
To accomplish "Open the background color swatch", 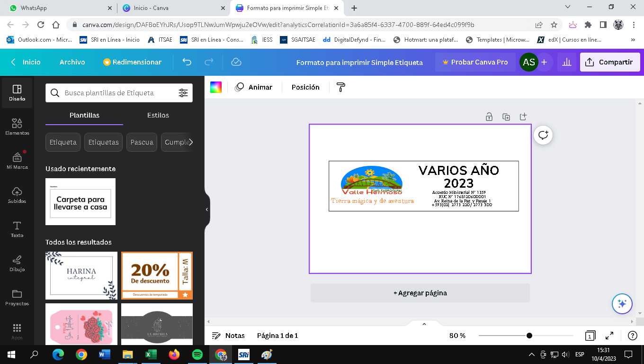I will point(216,87).
